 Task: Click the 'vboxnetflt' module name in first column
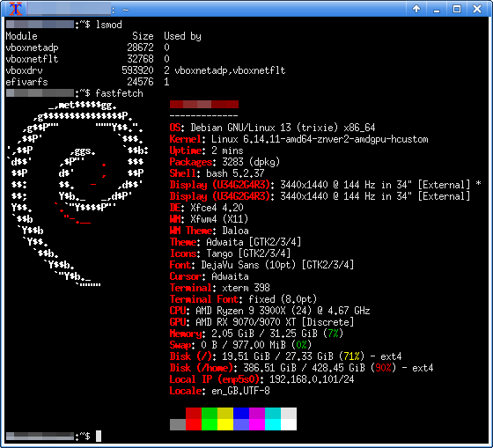click(32, 59)
